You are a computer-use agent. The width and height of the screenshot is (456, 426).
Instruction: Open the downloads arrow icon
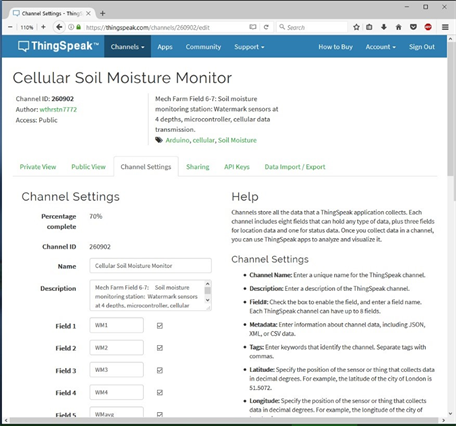[x=384, y=27]
